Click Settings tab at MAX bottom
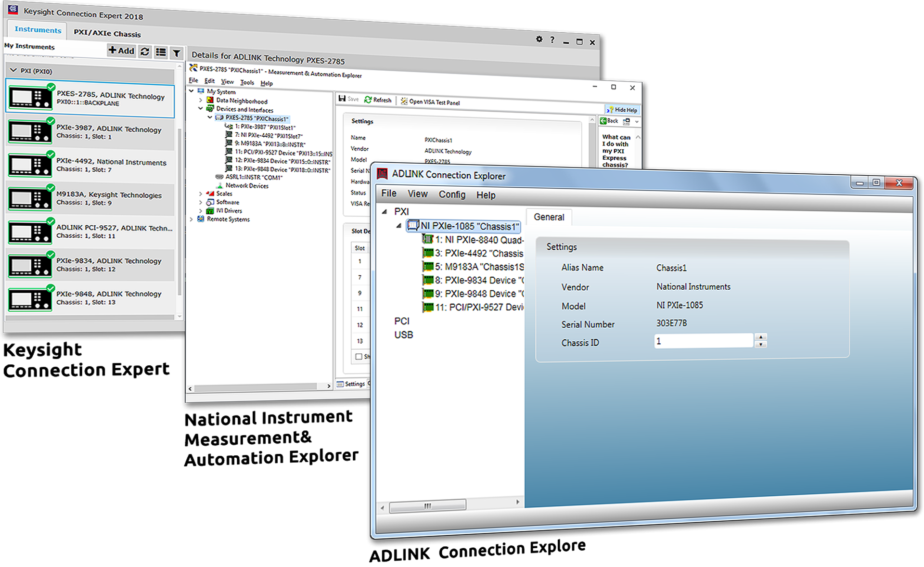Image resolution: width=924 pixels, height=567 pixels. click(351, 384)
